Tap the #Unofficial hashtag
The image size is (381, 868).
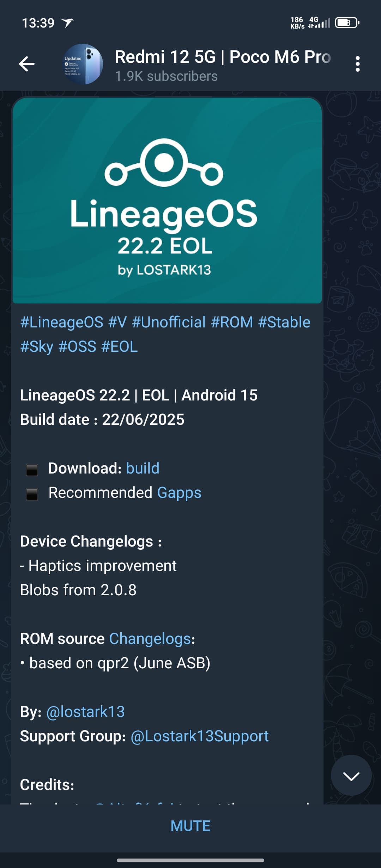[169, 322]
